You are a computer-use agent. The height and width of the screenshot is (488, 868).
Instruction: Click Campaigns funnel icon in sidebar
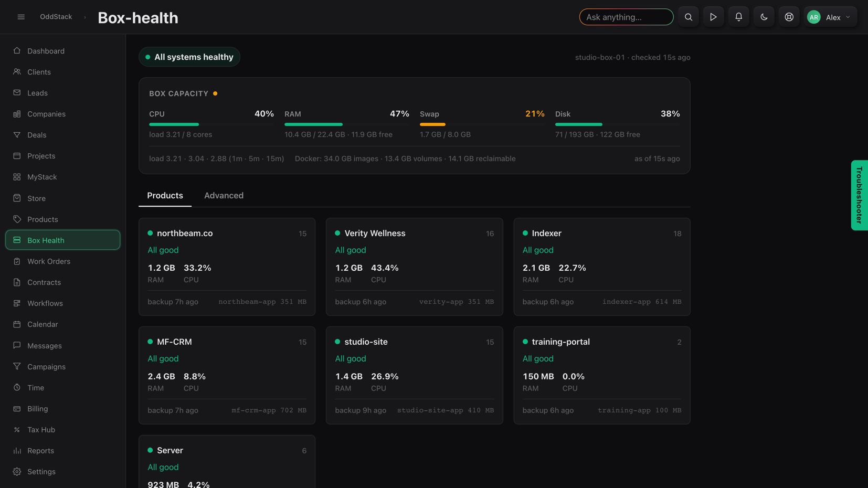point(17,367)
